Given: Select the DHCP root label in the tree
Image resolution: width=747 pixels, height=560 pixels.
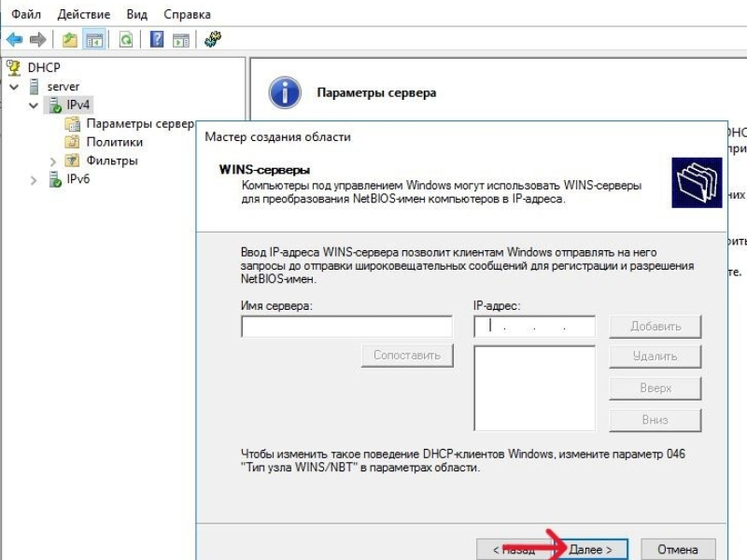Looking at the screenshot, I should coord(44,67).
